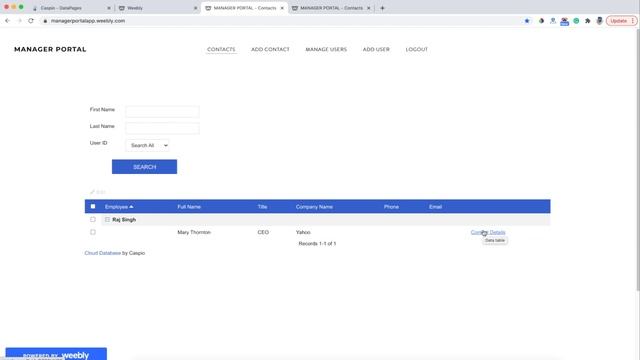Sort by the Full Name column header

click(x=189, y=207)
